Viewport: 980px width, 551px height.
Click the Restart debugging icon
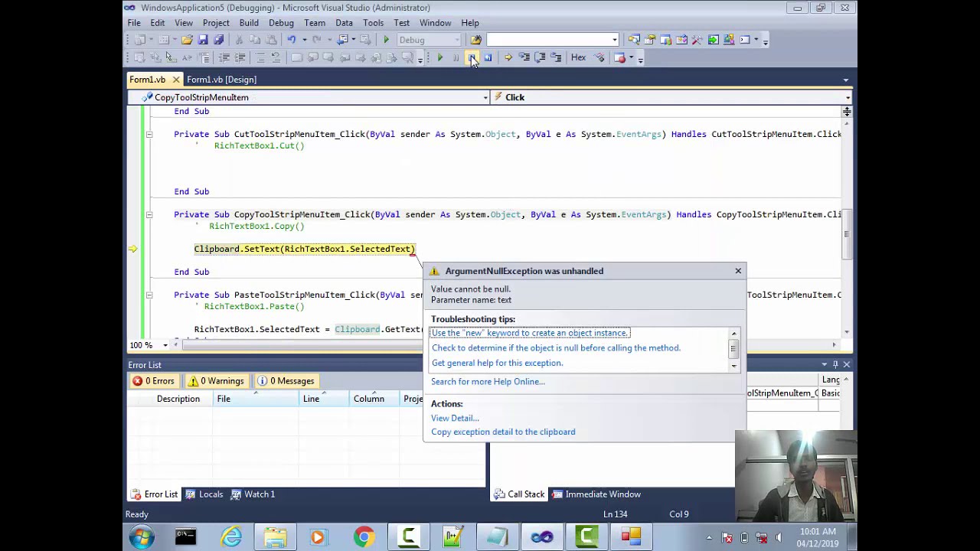click(x=488, y=57)
